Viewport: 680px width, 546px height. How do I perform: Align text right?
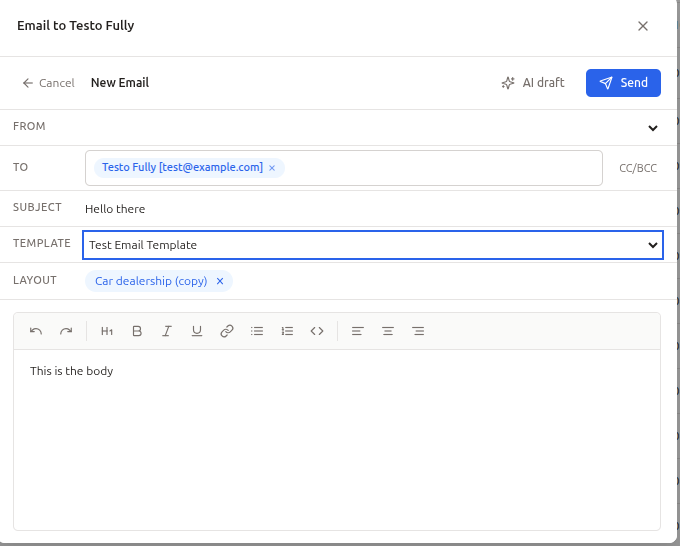click(x=418, y=331)
